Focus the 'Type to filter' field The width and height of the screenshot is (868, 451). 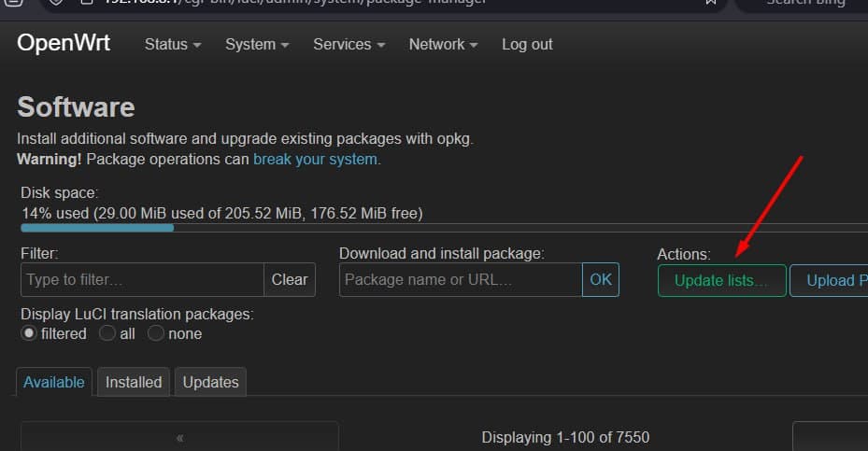coord(142,279)
